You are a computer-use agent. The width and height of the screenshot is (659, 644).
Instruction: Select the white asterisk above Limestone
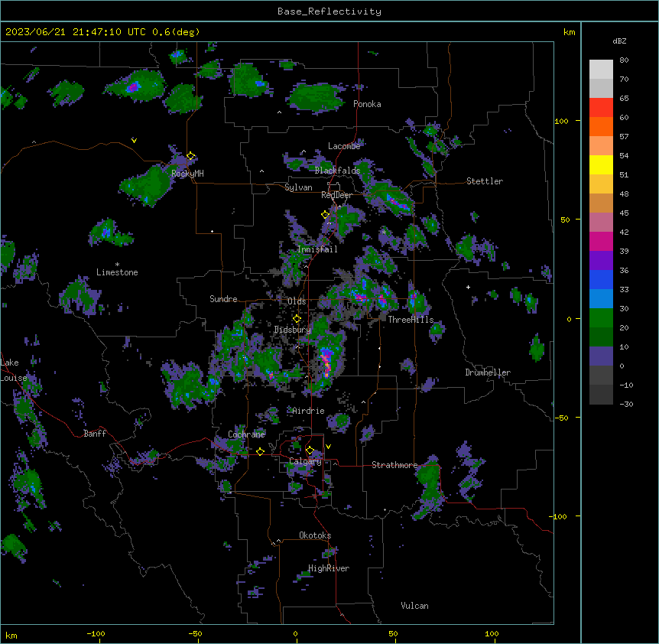click(117, 265)
